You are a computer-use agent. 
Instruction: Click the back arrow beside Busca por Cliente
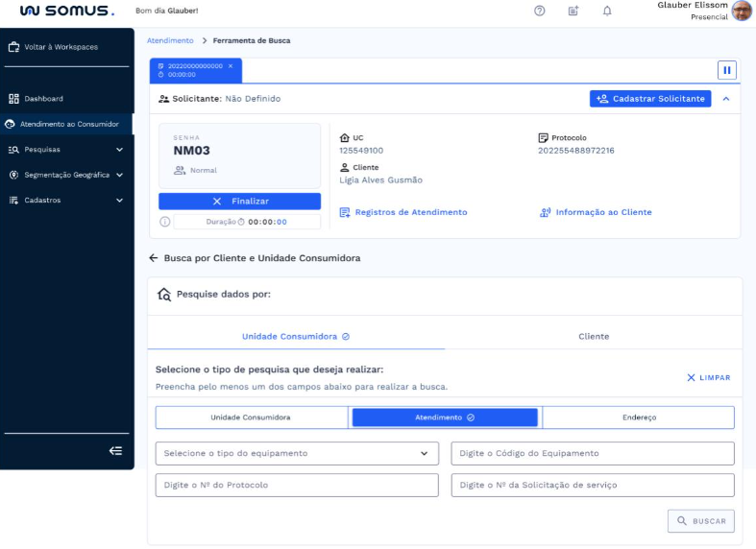pos(153,258)
